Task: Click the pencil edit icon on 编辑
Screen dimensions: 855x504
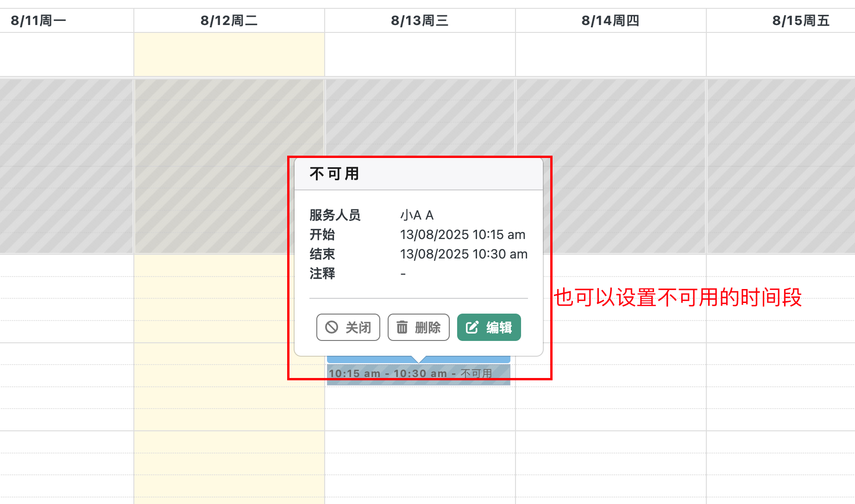Action: click(x=472, y=328)
